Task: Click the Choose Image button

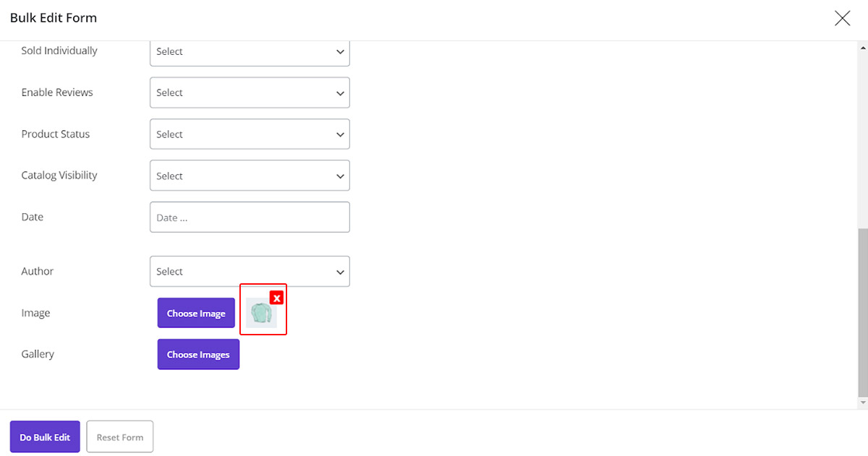Action: 196,313
